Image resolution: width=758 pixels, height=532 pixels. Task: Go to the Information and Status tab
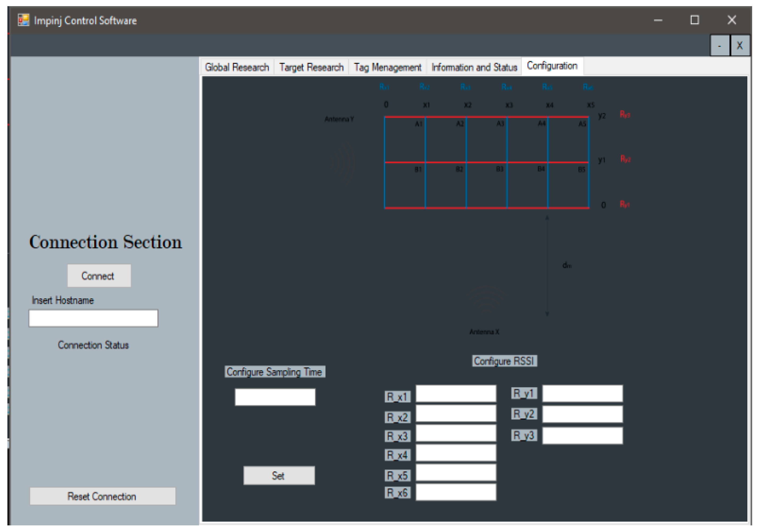pos(474,67)
